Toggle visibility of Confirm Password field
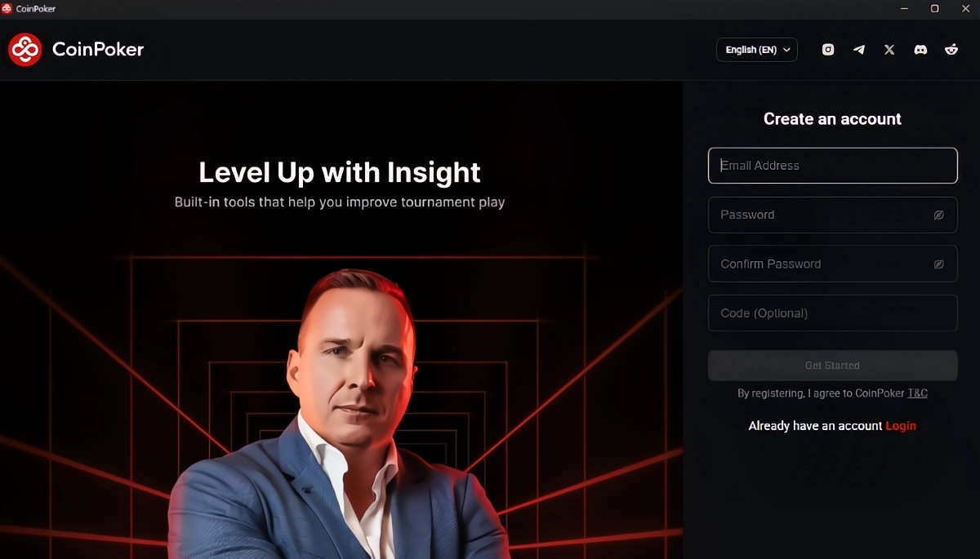The width and height of the screenshot is (980, 559). coord(939,264)
